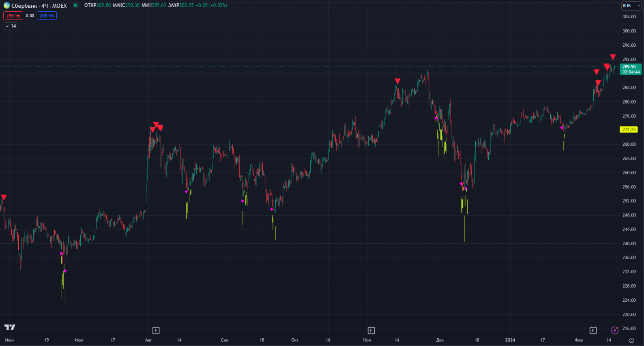Click the 220.00 price axis label

click(629, 314)
